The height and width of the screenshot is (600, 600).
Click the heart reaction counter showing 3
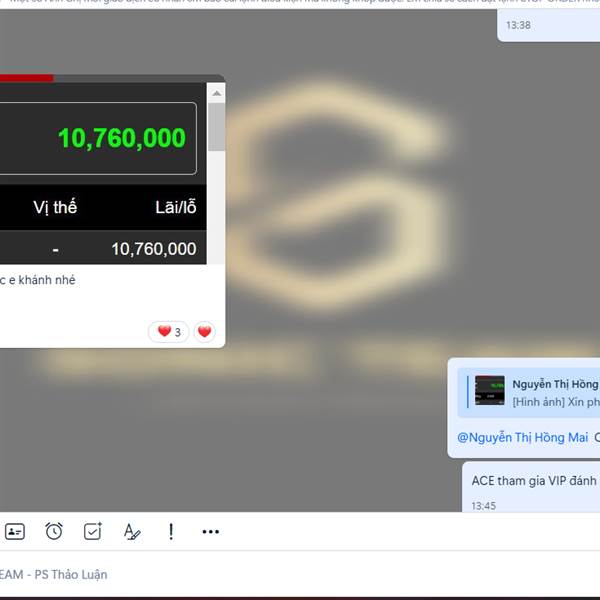(169, 332)
